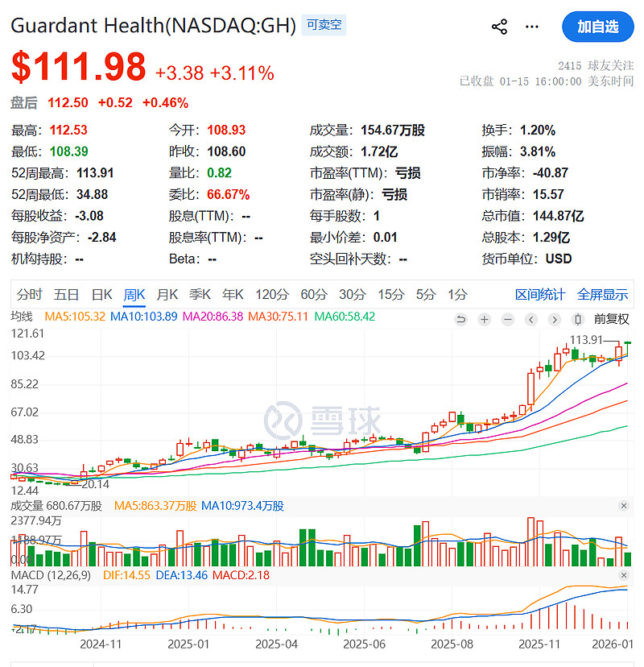
Task: Switch to the 年K chart tab
Action: pos(233,294)
